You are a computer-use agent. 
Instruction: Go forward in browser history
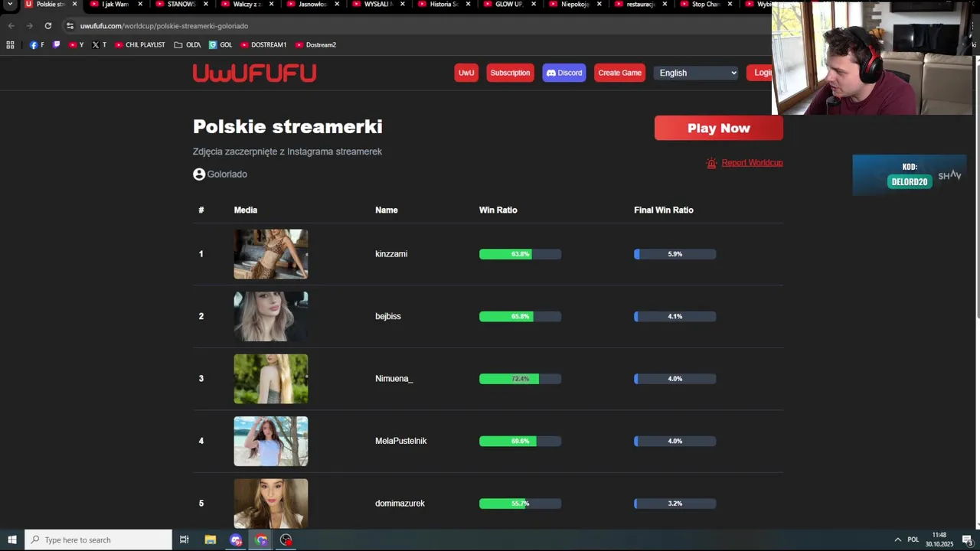pos(29,26)
